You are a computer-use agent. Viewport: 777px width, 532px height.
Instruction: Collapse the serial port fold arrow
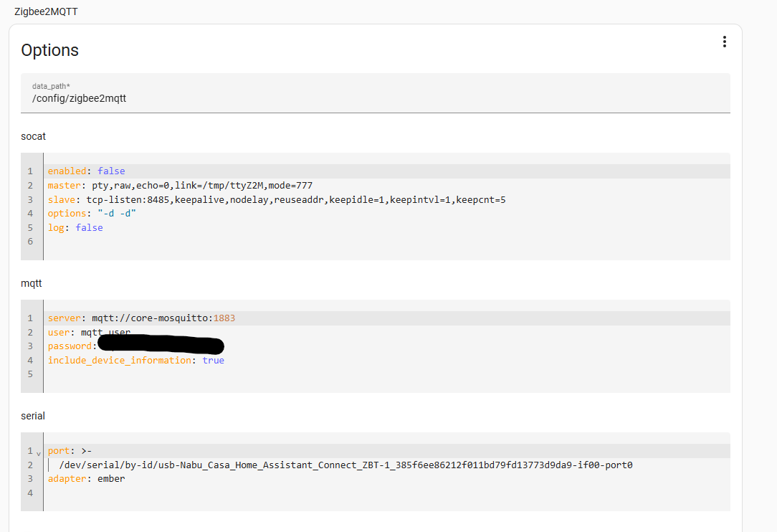point(39,453)
